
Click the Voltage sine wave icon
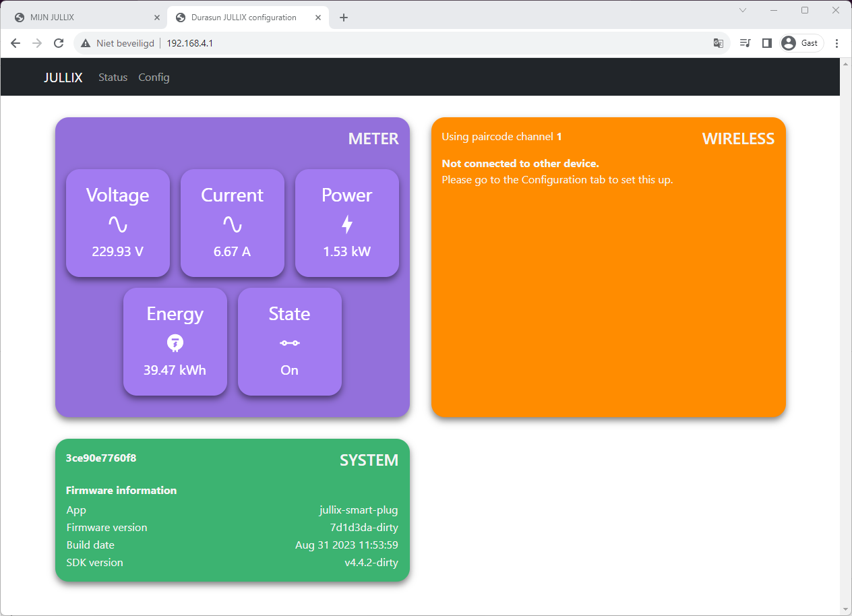pos(118,224)
